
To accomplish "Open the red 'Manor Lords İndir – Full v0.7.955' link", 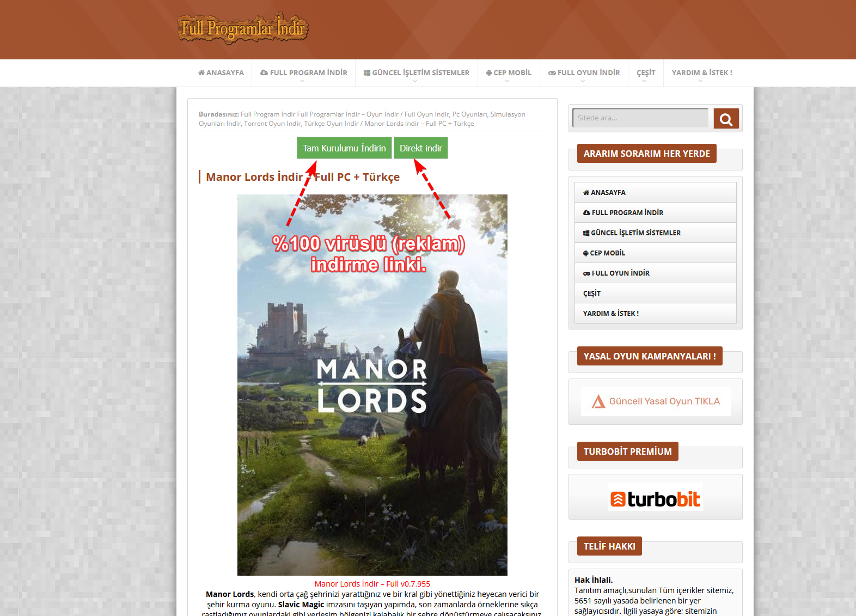I will click(372, 584).
